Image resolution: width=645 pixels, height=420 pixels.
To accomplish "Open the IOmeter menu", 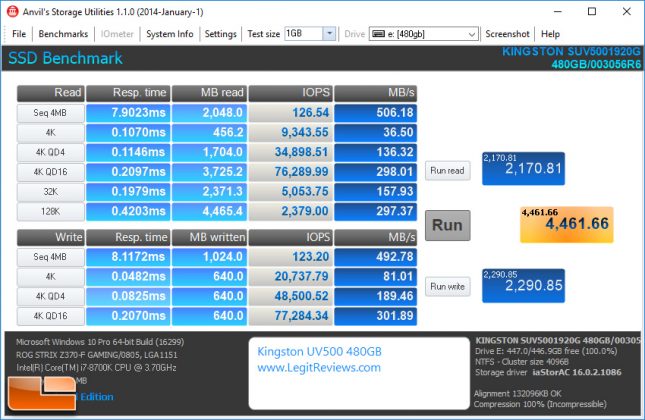I will tap(117, 34).
